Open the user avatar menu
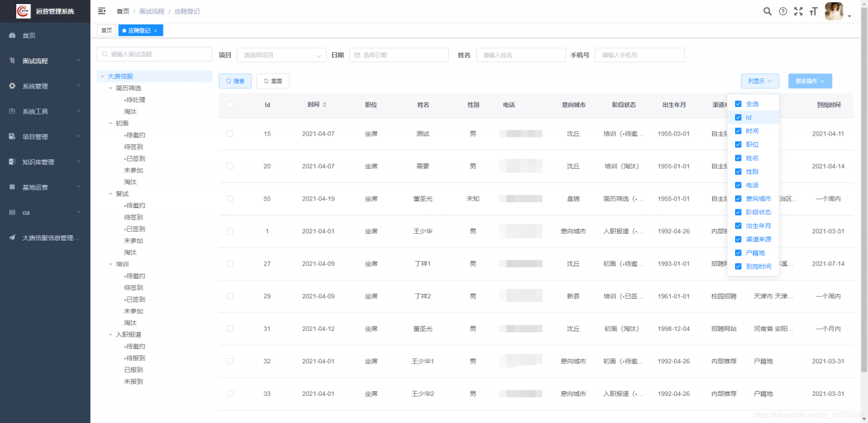Viewport: 868px width, 423px height. (834, 11)
